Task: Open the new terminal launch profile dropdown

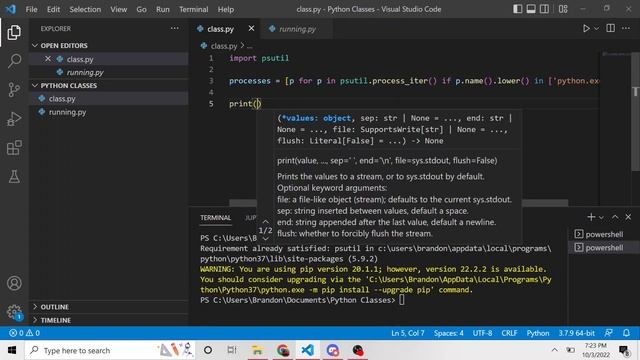Action: [x=601, y=218]
